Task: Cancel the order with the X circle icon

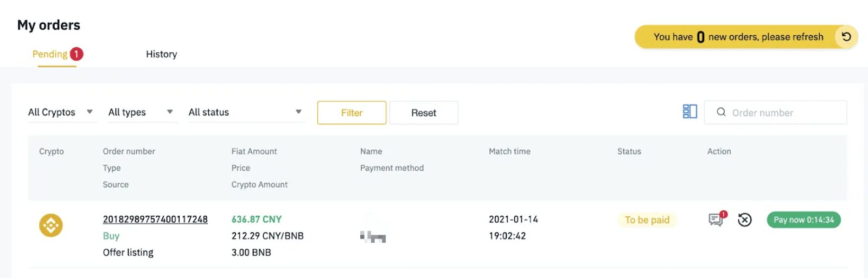Action: point(745,219)
